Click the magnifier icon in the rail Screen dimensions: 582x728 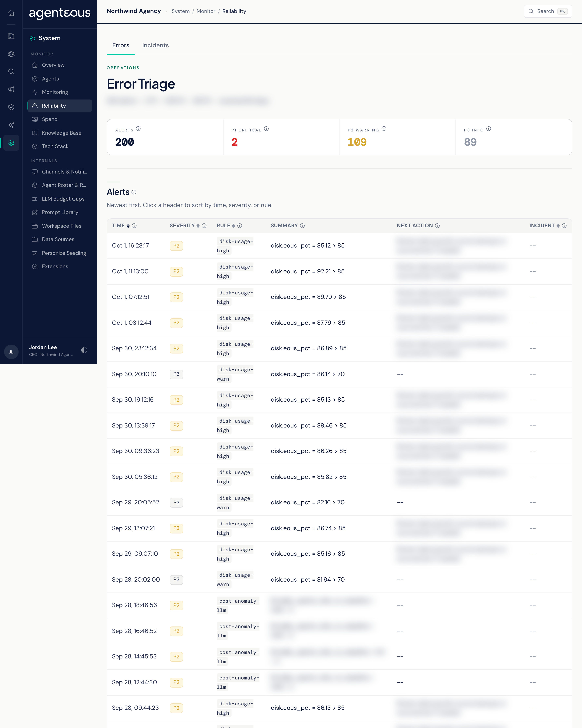11,72
